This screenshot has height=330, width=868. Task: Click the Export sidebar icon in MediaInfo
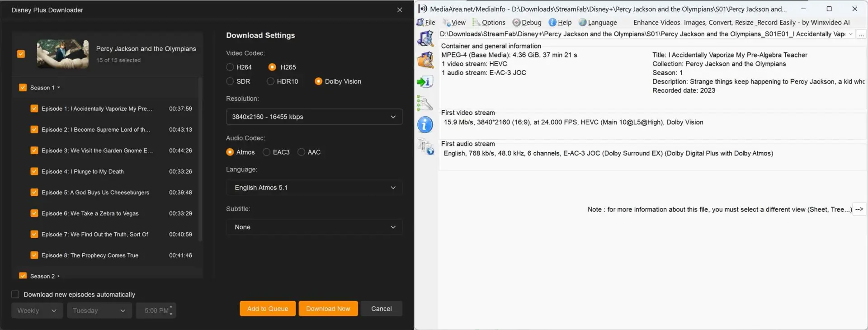point(425,81)
